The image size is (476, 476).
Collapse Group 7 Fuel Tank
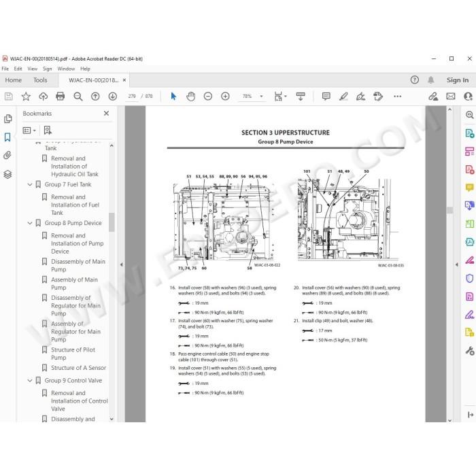click(30, 184)
